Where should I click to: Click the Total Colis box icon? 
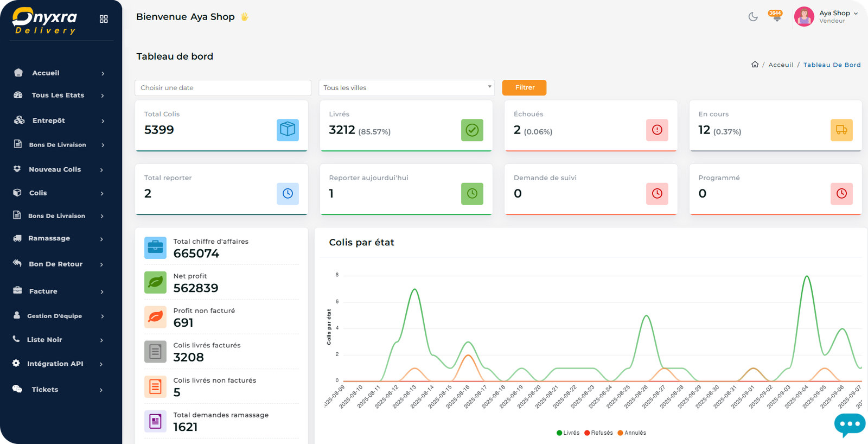288,130
